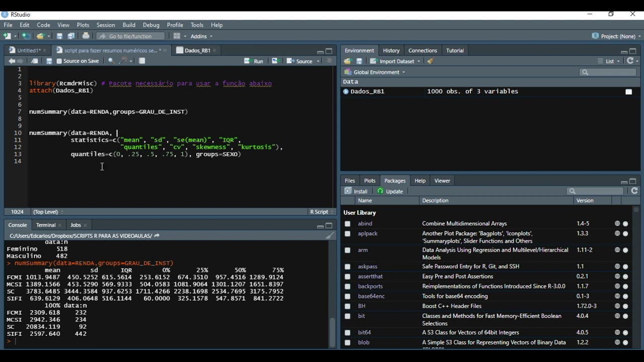Image resolution: width=644 pixels, height=362 pixels.
Task: Click the find/replace magnifier in editor toolbar
Action: coord(111,61)
